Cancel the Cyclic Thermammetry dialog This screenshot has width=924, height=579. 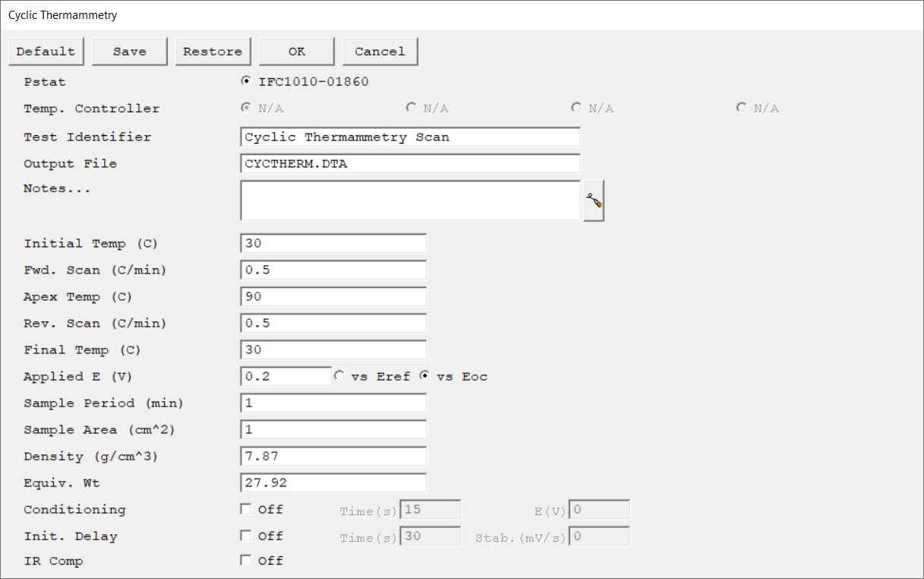(380, 52)
